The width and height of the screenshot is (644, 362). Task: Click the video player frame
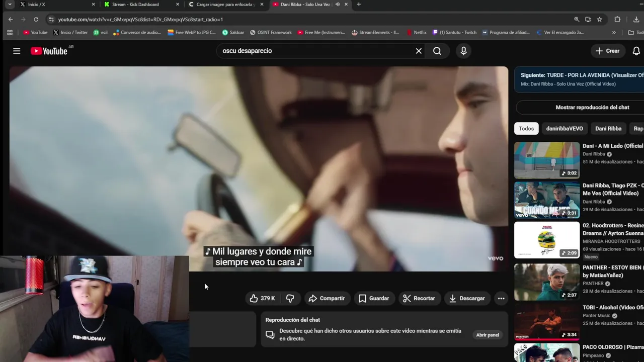(x=259, y=169)
